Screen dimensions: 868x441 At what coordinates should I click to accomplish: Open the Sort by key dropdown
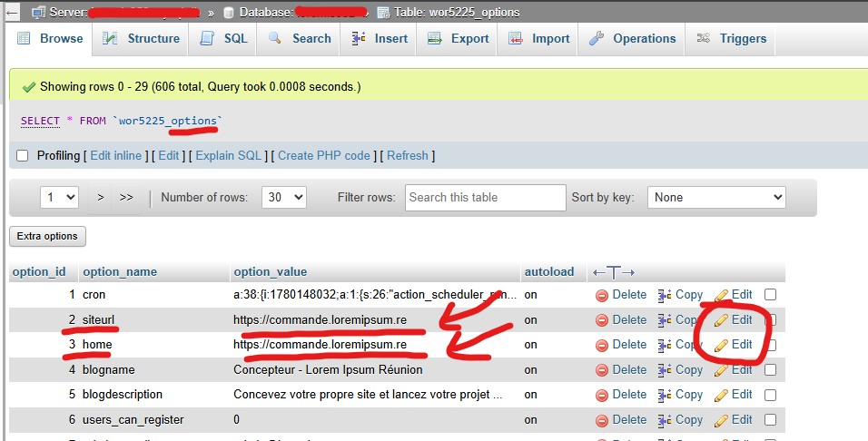click(716, 197)
